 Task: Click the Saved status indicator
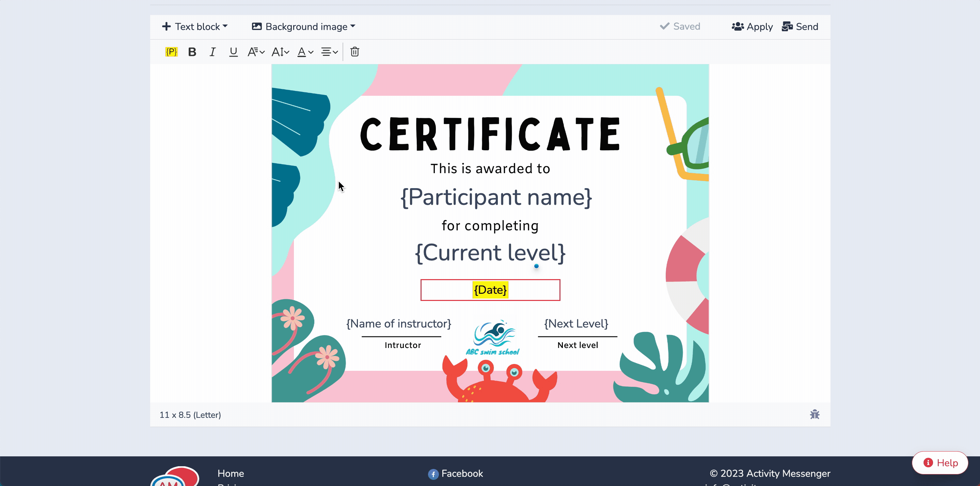pyautogui.click(x=680, y=26)
